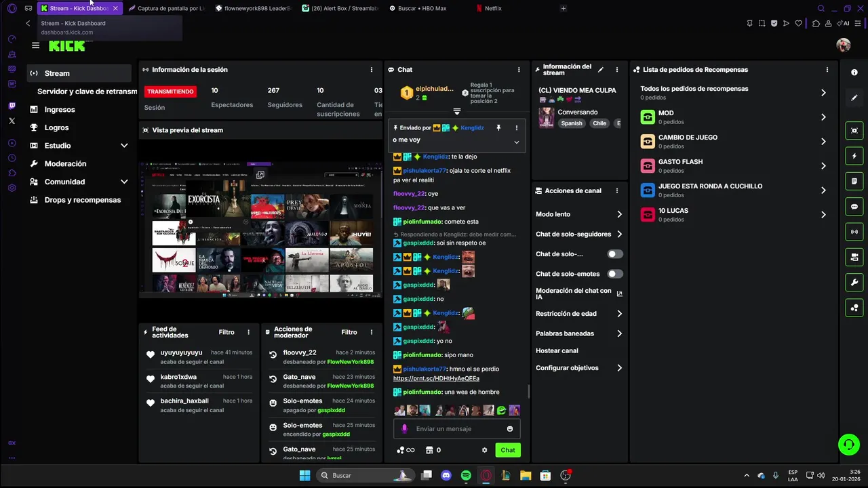Image resolution: width=868 pixels, height=488 pixels.
Task: Click the lightning bolt icon in right toolbar
Action: coord(854,156)
